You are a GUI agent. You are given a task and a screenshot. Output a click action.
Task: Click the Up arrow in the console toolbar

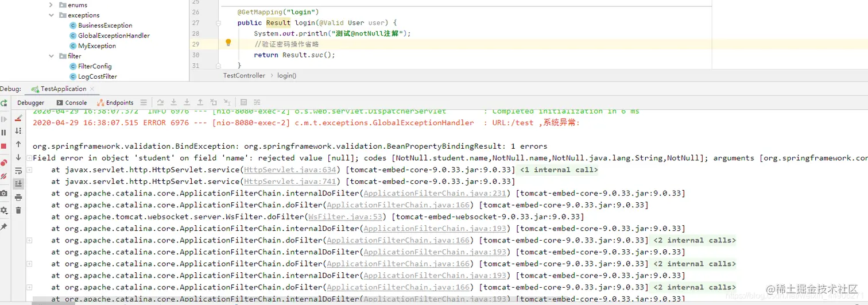[x=18, y=144]
